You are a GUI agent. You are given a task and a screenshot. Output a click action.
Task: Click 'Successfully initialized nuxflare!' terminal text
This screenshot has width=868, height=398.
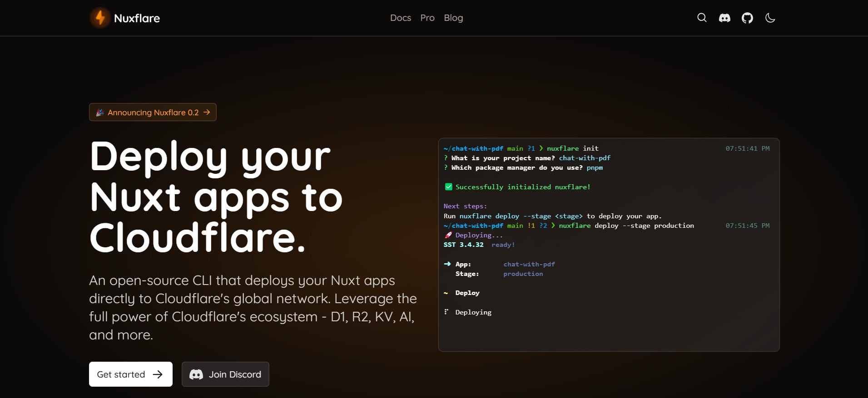pyautogui.click(x=523, y=187)
